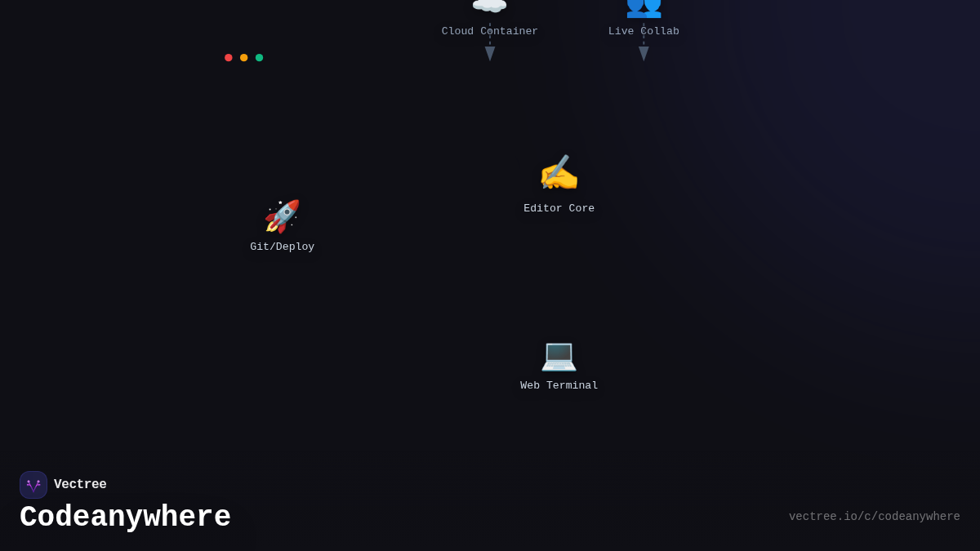Click the Vectree brand name text
Screen dimensions: 980x551
(x=80, y=484)
